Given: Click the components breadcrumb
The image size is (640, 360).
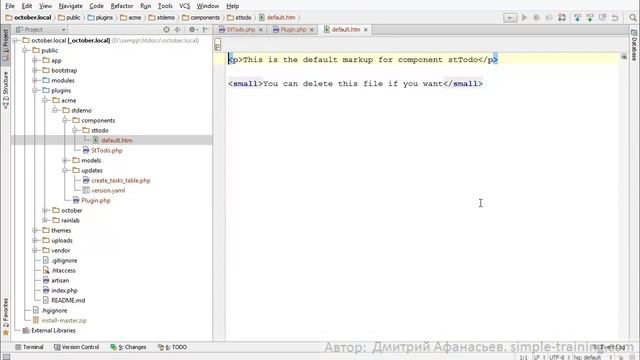Looking at the screenshot, I should coord(201,18).
